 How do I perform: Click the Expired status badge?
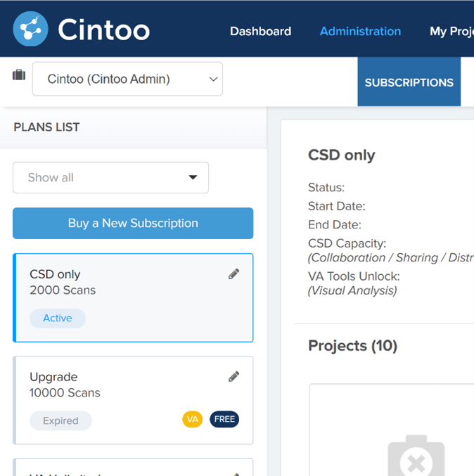pyautogui.click(x=60, y=420)
